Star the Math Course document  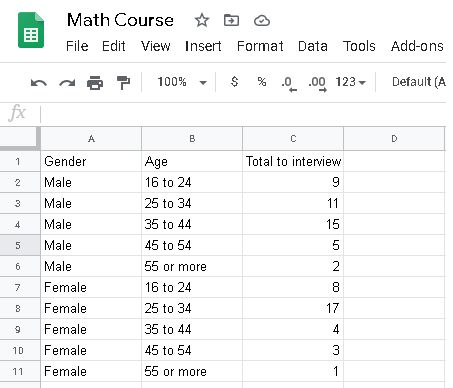coord(202,20)
